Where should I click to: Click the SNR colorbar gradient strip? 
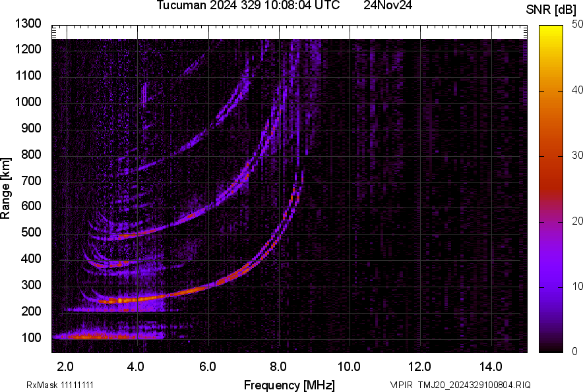(x=551, y=189)
